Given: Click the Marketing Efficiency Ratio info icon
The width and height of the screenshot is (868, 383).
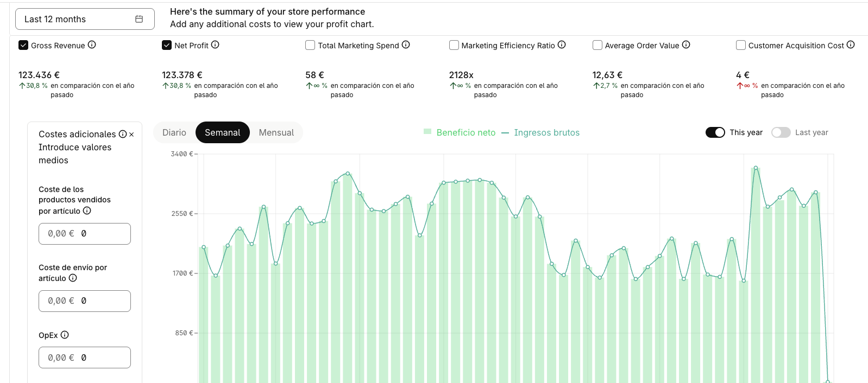Looking at the screenshot, I should (562, 45).
